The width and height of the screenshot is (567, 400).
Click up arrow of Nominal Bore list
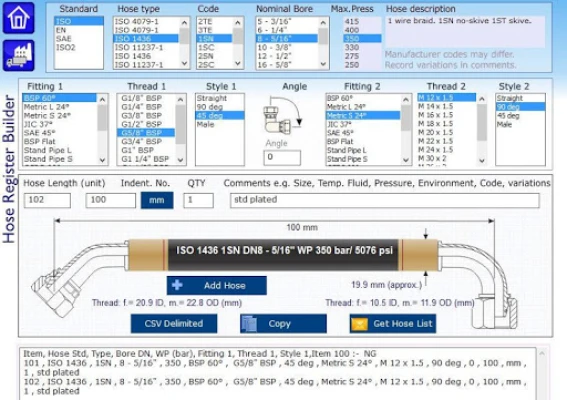(323, 23)
